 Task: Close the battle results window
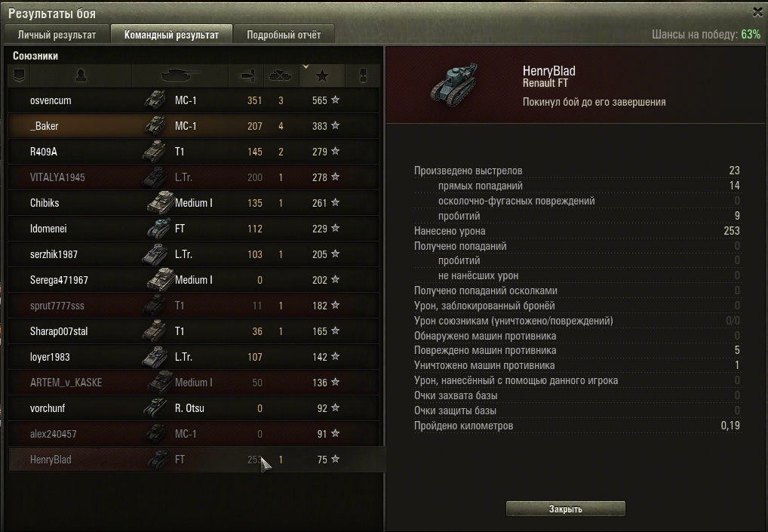tap(757, 12)
